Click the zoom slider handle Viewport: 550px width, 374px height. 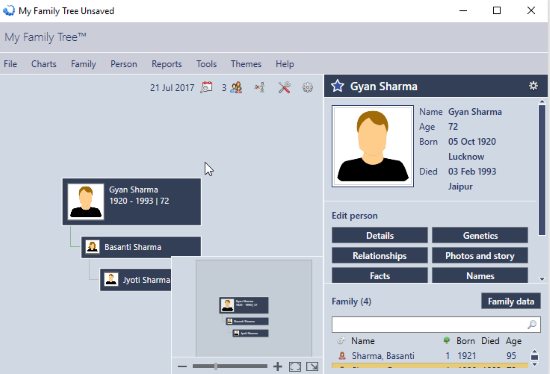coord(216,366)
